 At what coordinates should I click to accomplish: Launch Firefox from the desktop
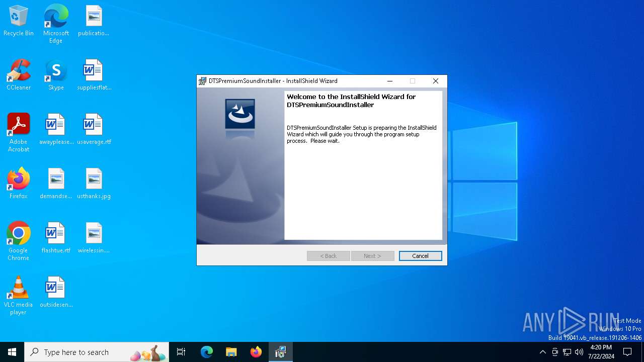coord(19,184)
